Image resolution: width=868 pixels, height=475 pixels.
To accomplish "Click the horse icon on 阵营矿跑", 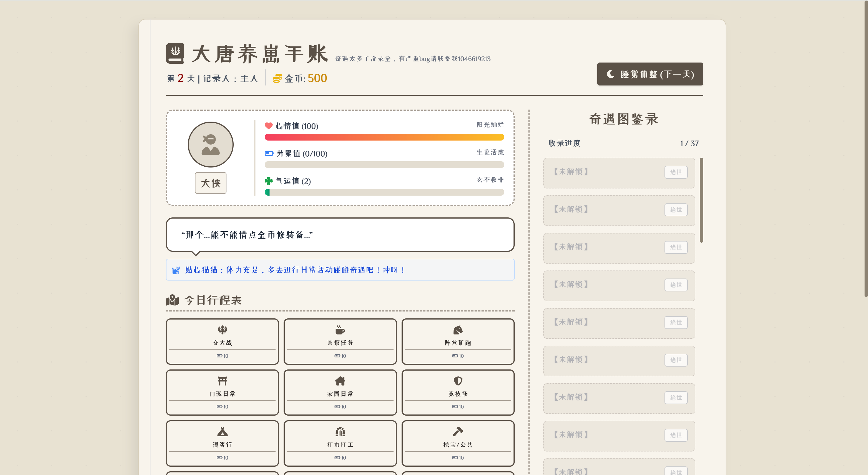I will (x=458, y=329).
